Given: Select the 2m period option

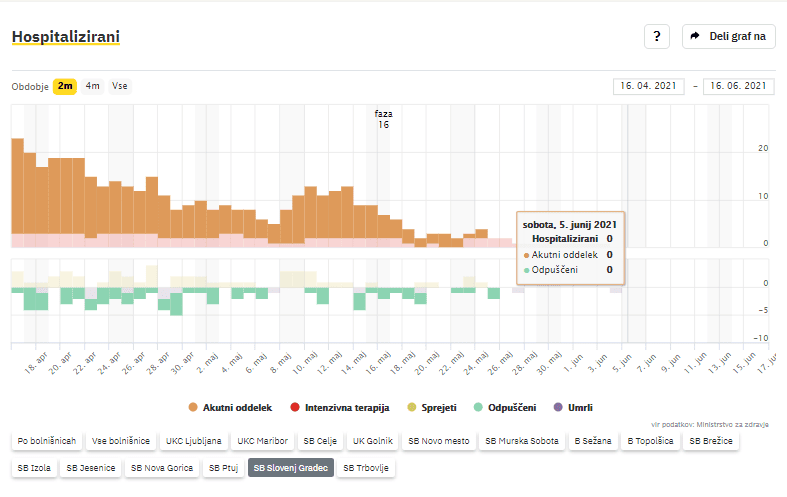Looking at the screenshot, I should [x=65, y=86].
